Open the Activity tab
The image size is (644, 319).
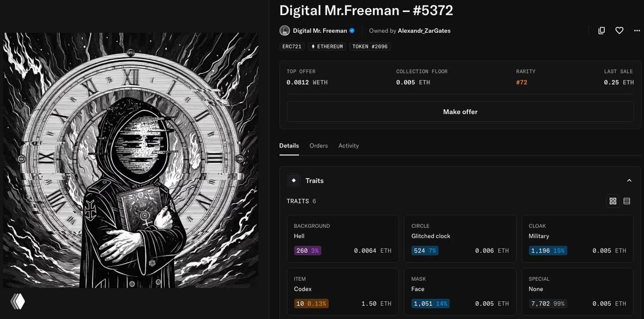[349, 145]
